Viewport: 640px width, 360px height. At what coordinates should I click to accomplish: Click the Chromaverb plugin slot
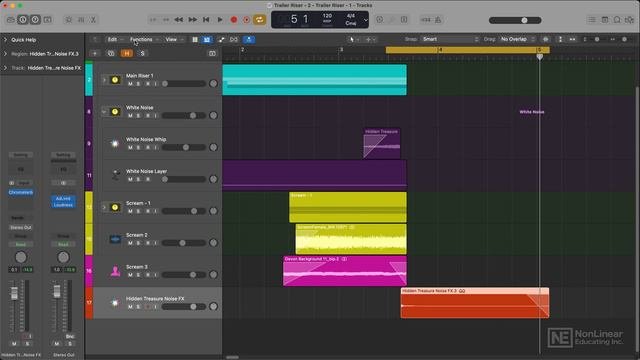tap(21, 192)
